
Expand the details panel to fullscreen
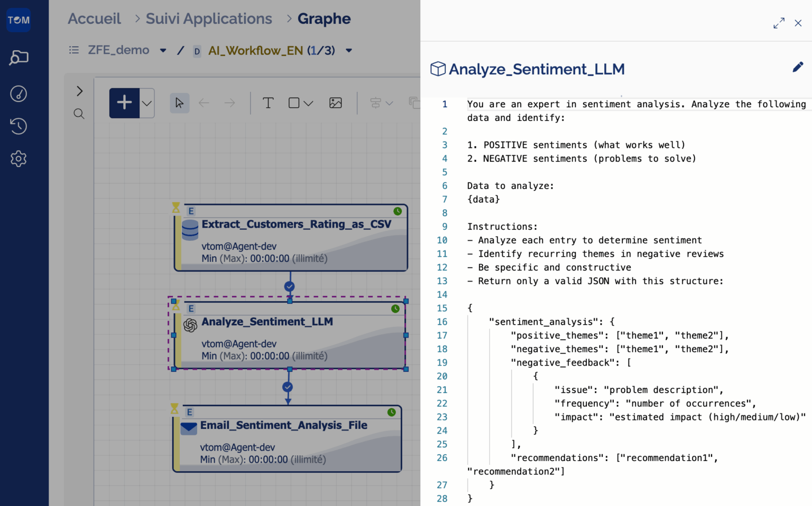click(x=779, y=23)
